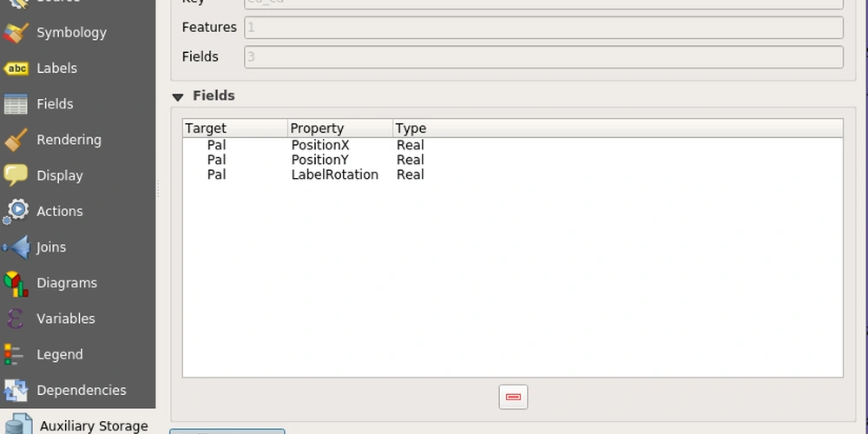Sort by the Target column header
Screen dimensions: 868x434
click(x=235, y=128)
